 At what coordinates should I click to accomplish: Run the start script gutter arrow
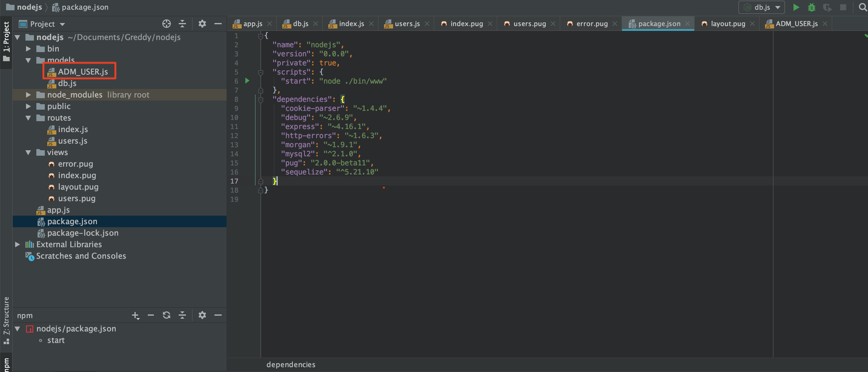point(247,81)
